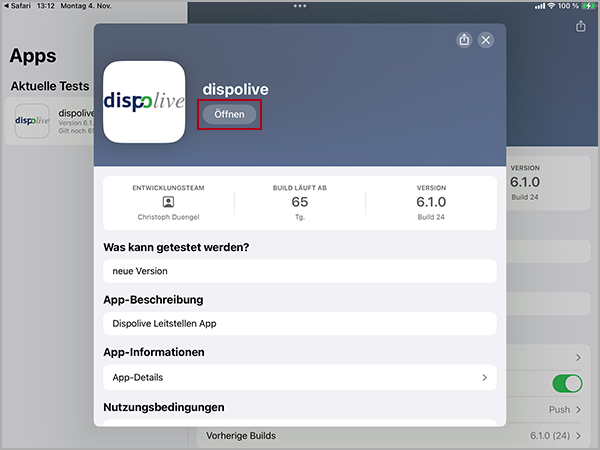Go back to Safari via status bar
600x450 pixels.
(17, 6)
